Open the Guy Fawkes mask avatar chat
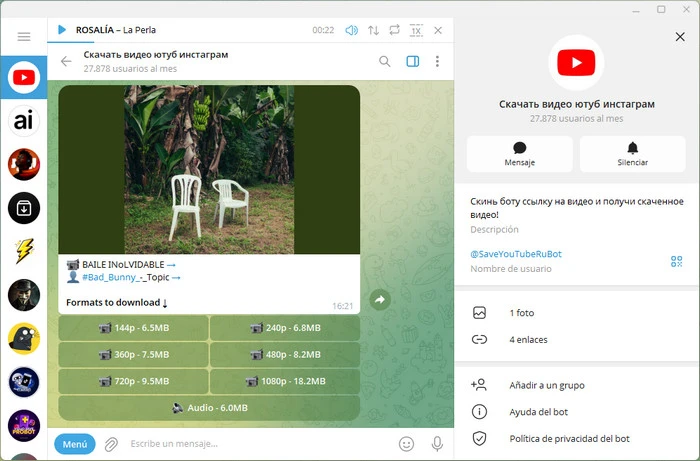This screenshot has width=700, height=461. tap(24, 295)
